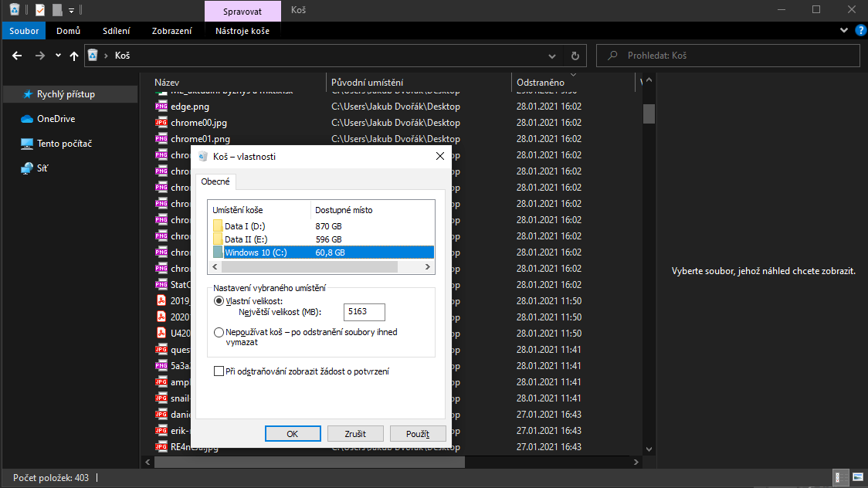Click the Největší velikost input field
Image resolution: width=868 pixels, height=488 pixels.
(x=364, y=312)
